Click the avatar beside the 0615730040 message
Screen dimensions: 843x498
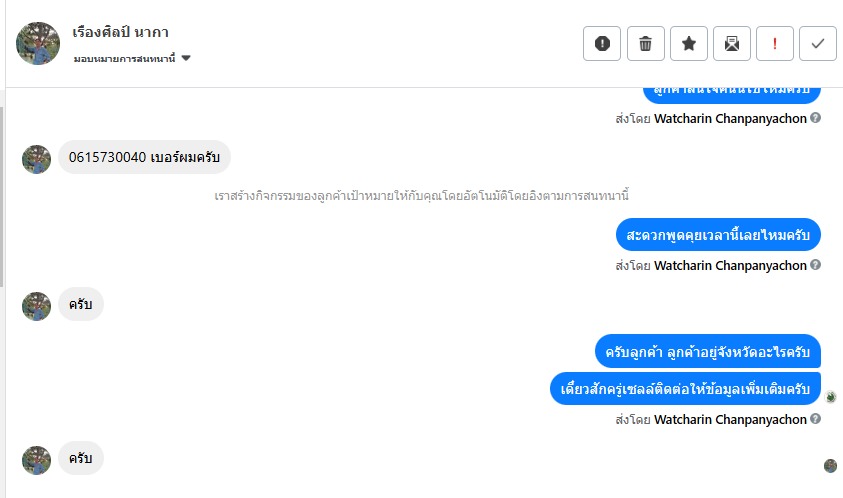tap(37, 159)
